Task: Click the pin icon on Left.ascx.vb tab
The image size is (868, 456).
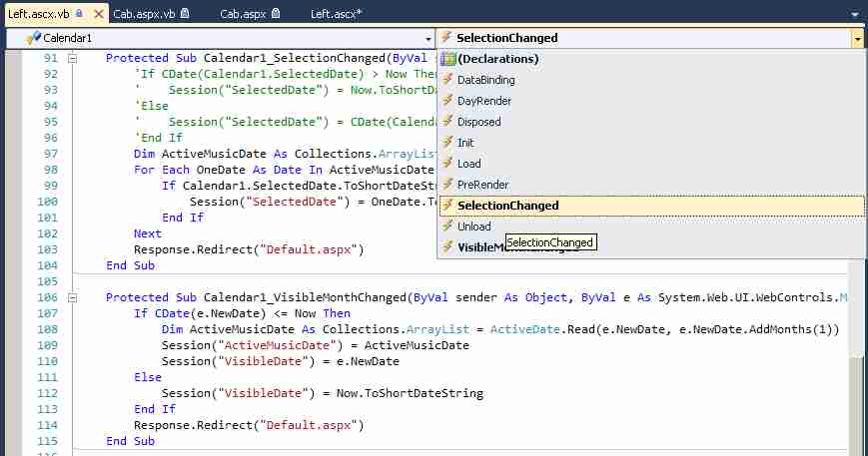Action: pyautogui.click(x=79, y=13)
